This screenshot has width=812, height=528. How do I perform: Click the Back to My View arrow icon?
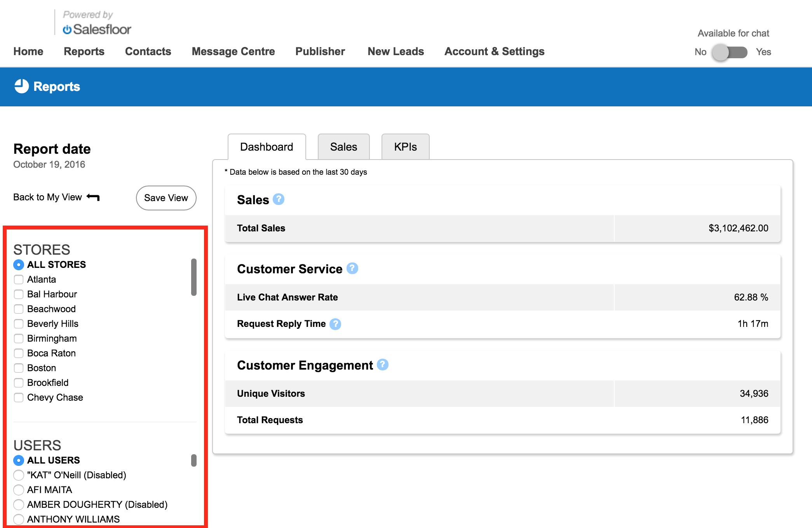[x=93, y=197]
